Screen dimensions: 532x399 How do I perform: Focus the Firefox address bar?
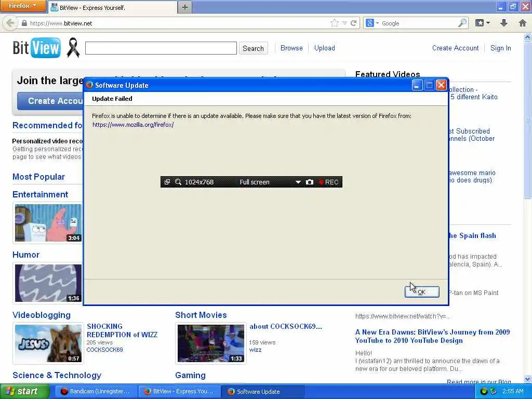click(x=177, y=23)
